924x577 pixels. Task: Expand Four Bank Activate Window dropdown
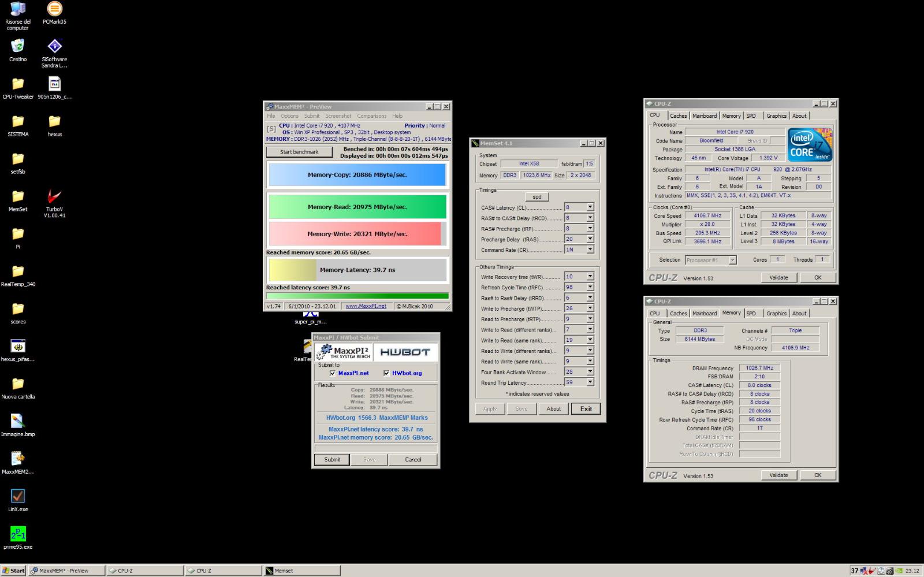590,372
